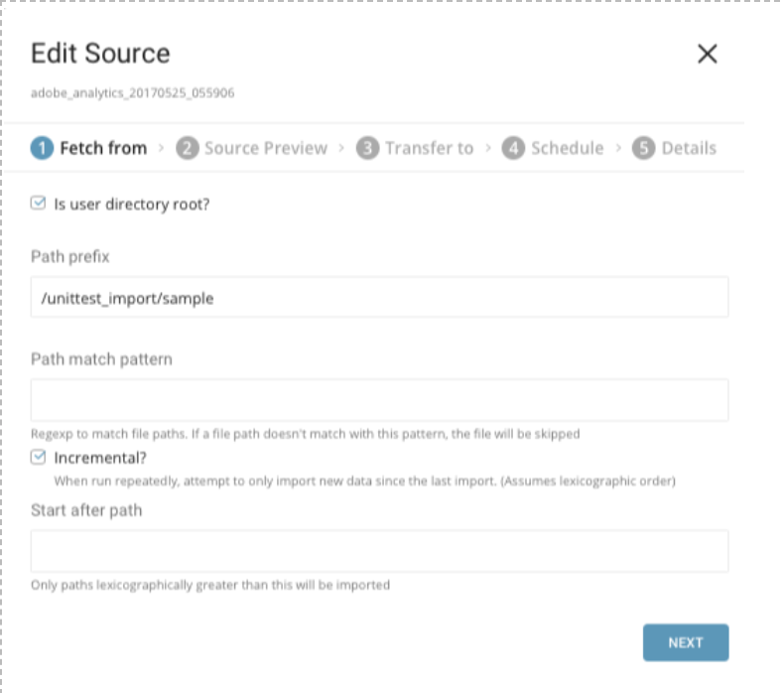Jump to the Details step

pyautogui.click(x=688, y=148)
